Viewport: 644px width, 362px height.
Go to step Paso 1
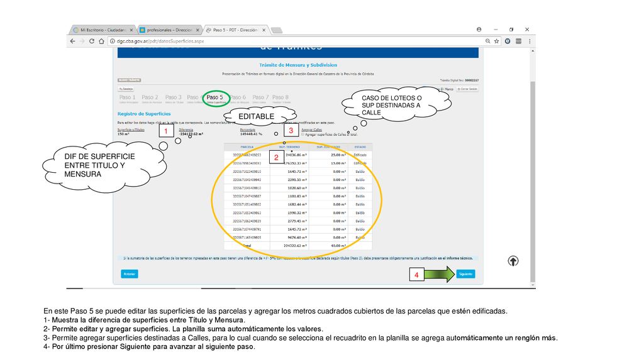[127, 98]
